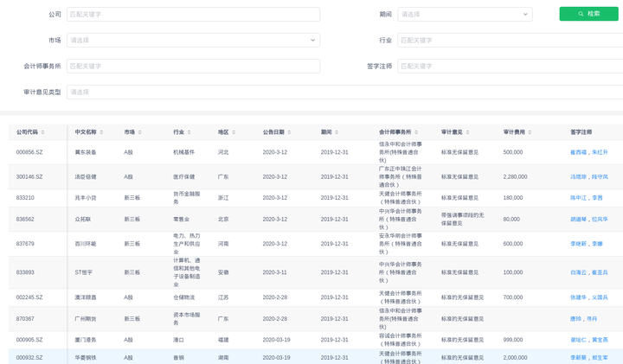Select company code 833210 cell
This screenshot has width=623, height=364.
tap(25, 198)
